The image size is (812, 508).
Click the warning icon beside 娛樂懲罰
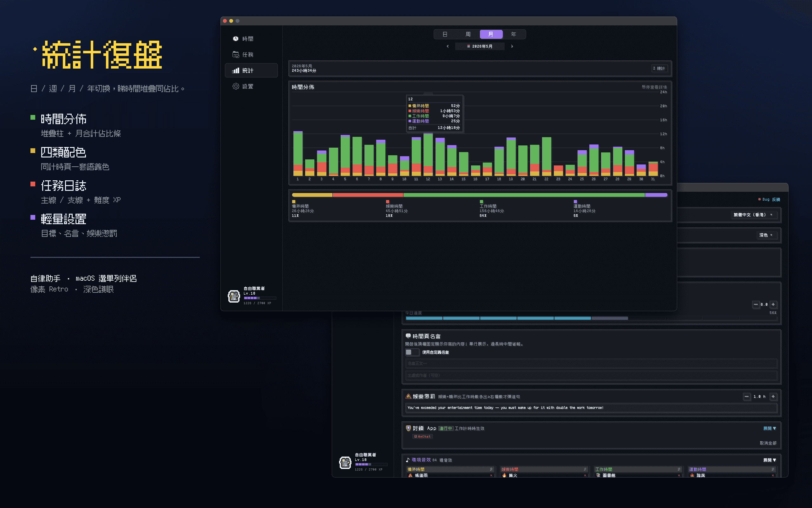(x=408, y=397)
